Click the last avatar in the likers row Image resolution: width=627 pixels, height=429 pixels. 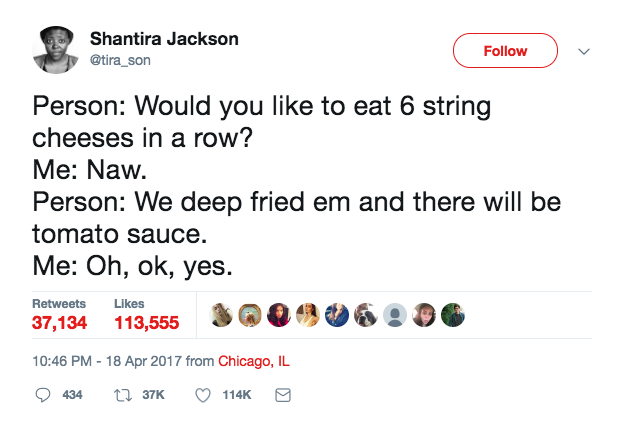pos(453,314)
